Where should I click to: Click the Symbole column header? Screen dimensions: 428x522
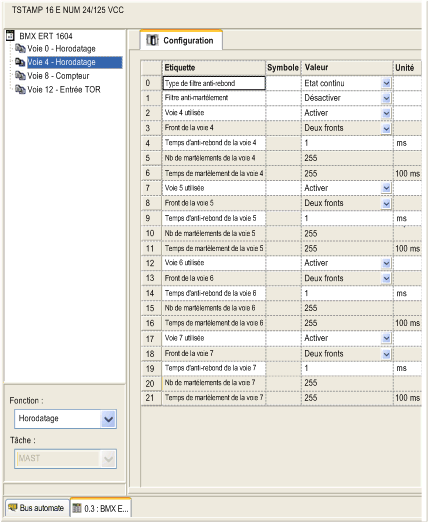[x=283, y=68]
